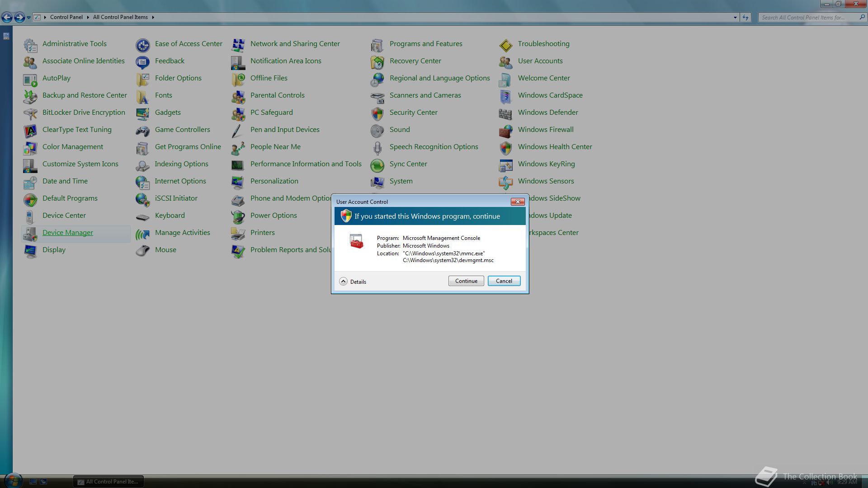868x488 pixels.
Task: Open the recent pages dropdown arrow
Action: click(x=28, y=18)
